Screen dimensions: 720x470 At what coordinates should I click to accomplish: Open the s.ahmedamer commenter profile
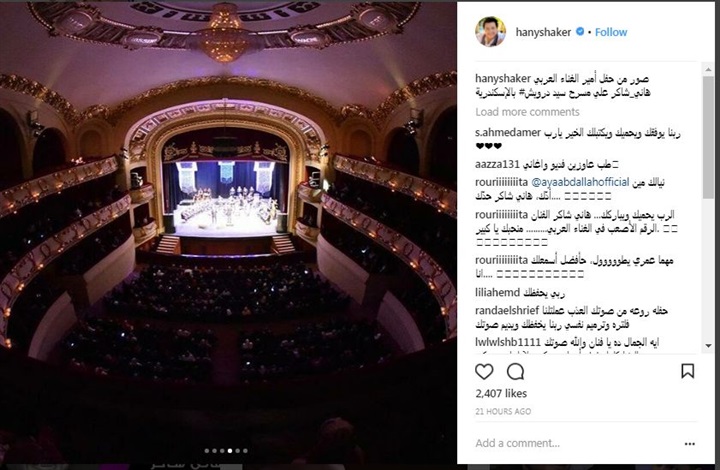[508, 133]
